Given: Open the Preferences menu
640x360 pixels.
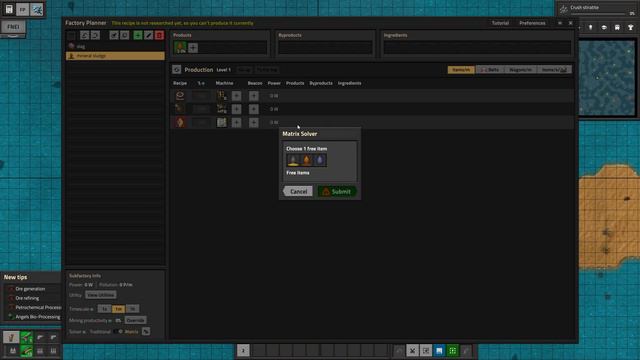Looking at the screenshot, I should 532,23.
